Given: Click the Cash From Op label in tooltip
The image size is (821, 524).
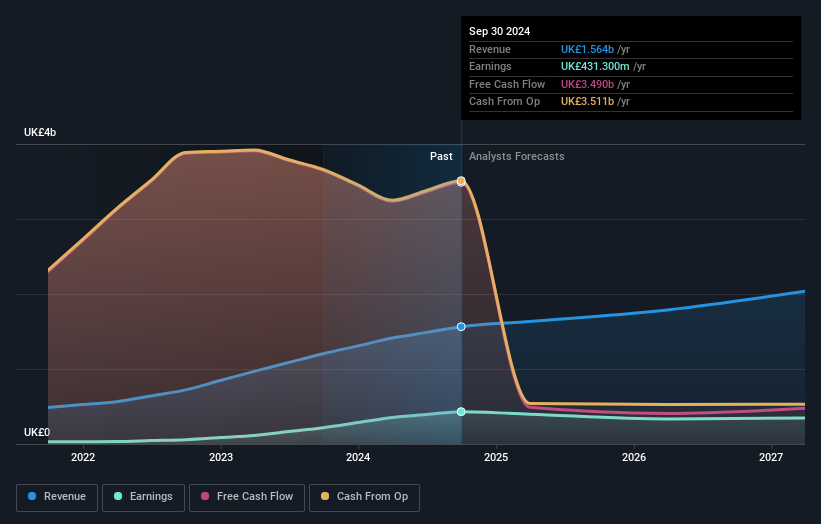Looking at the screenshot, I should coord(504,102).
